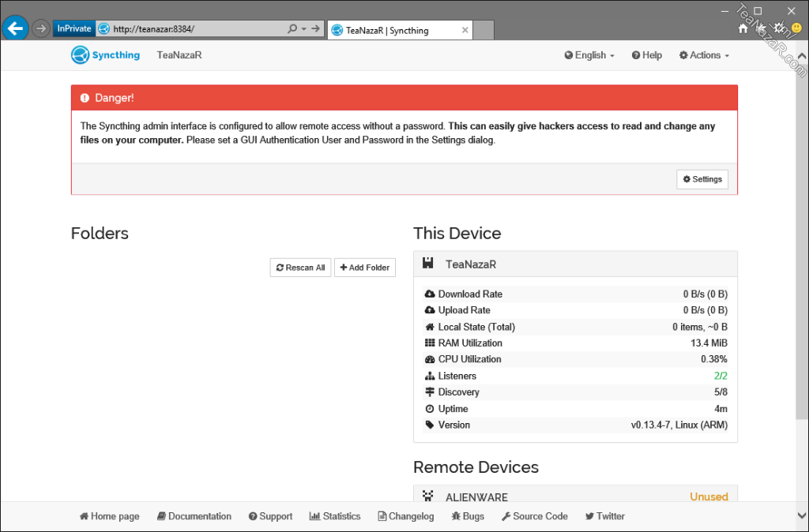Click the Uptime clock icon
The width and height of the screenshot is (809, 532).
(429, 409)
